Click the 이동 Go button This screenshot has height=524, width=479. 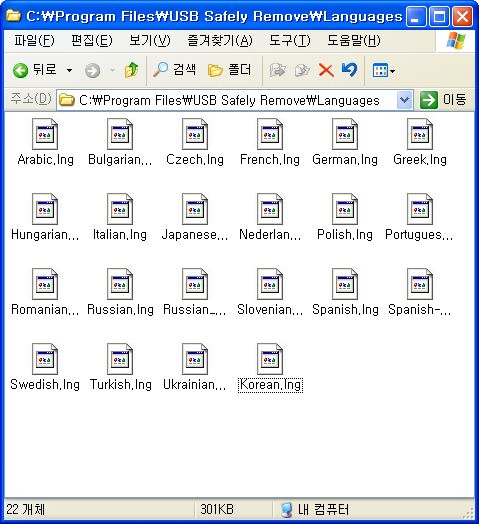click(443, 100)
